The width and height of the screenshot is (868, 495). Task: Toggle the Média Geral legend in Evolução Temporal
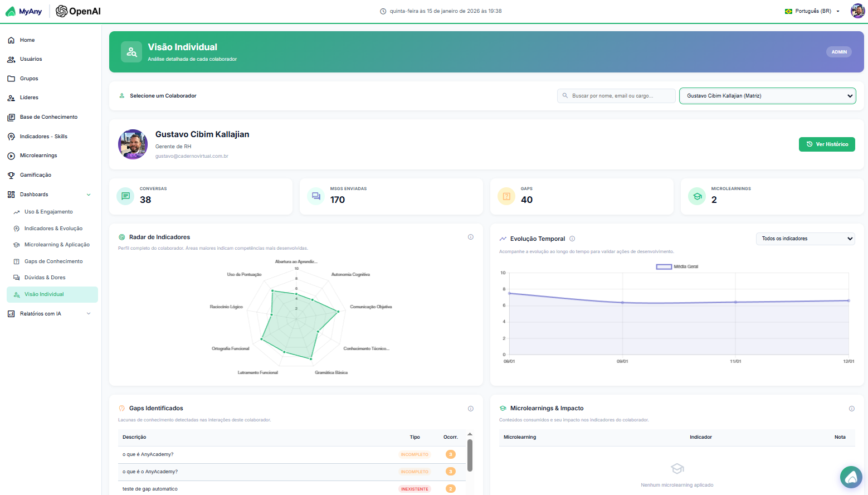tap(675, 266)
